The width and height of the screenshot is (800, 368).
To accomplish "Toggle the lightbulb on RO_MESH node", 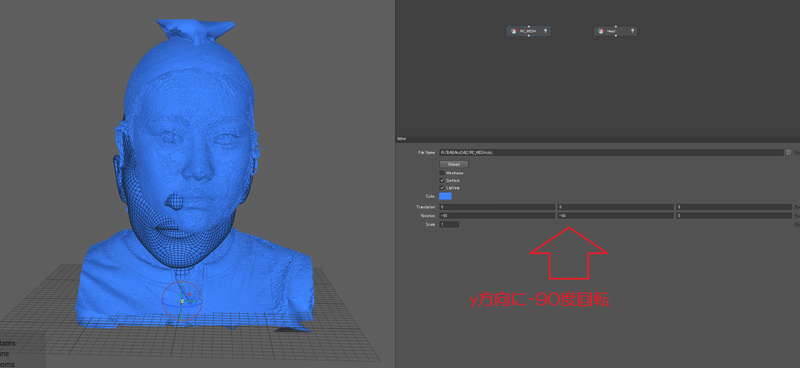I will (545, 31).
